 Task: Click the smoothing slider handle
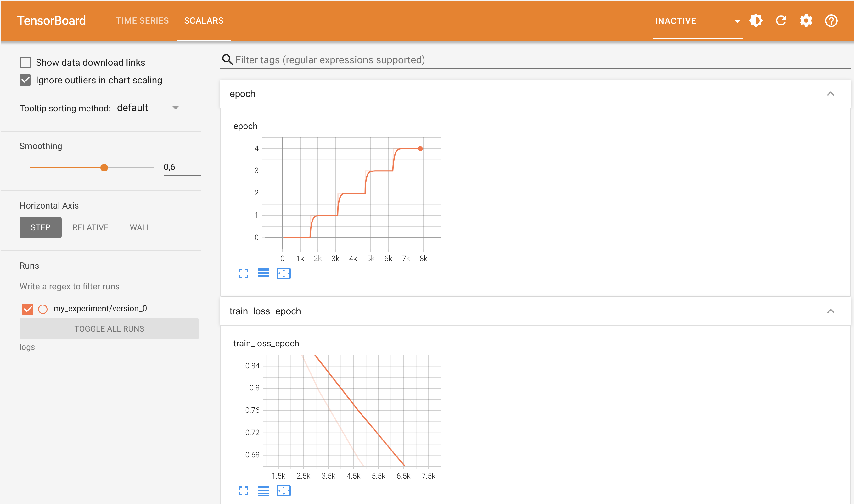104,167
